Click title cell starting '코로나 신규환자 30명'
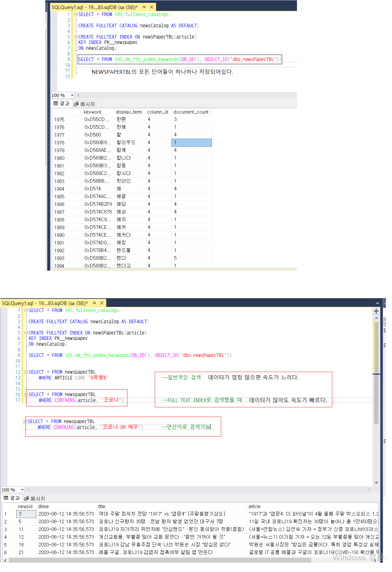This screenshot has height=572, width=392. [171, 522]
